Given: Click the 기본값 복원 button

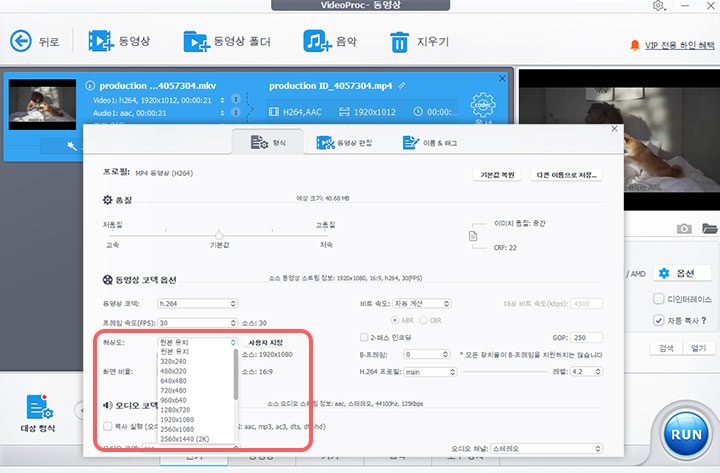Looking at the screenshot, I should tap(497, 175).
